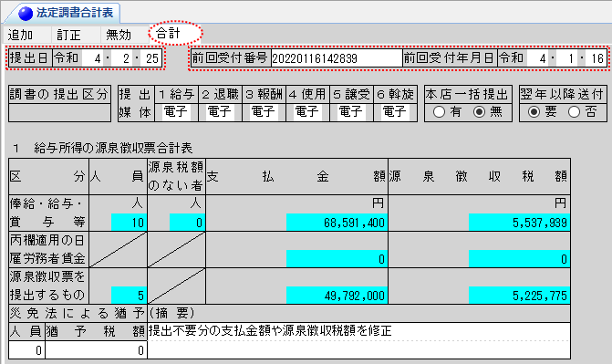Select 否 radio for 翌年以降送付
The height and width of the screenshot is (364, 612).
(574, 112)
